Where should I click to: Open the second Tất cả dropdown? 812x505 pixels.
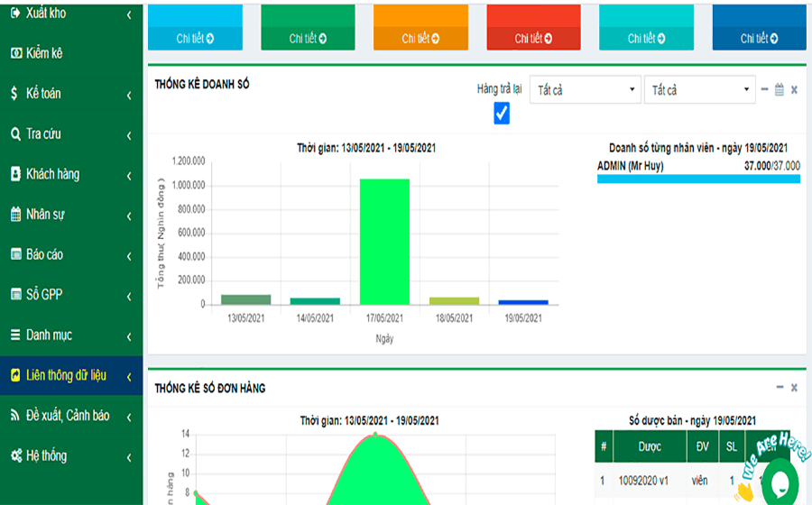pyautogui.click(x=698, y=89)
